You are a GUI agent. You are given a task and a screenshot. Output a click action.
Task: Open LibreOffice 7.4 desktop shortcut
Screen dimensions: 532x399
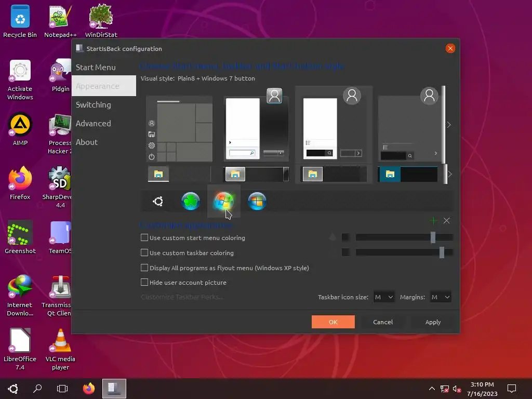(x=20, y=350)
